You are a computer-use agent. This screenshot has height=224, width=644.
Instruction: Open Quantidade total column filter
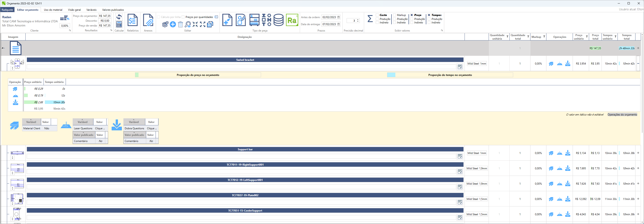click(528, 37)
